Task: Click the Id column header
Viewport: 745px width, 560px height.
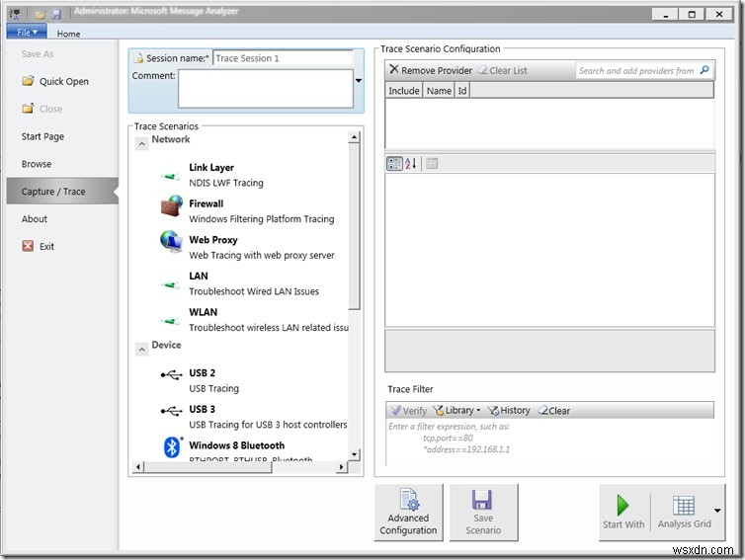Action: (461, 90)
